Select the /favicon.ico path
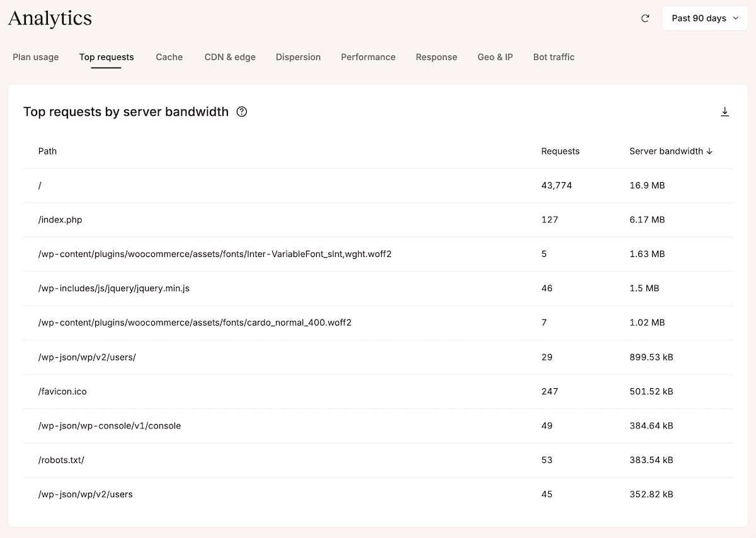The width and height of the screenshot is (756, 538). (x=62, y=391)
